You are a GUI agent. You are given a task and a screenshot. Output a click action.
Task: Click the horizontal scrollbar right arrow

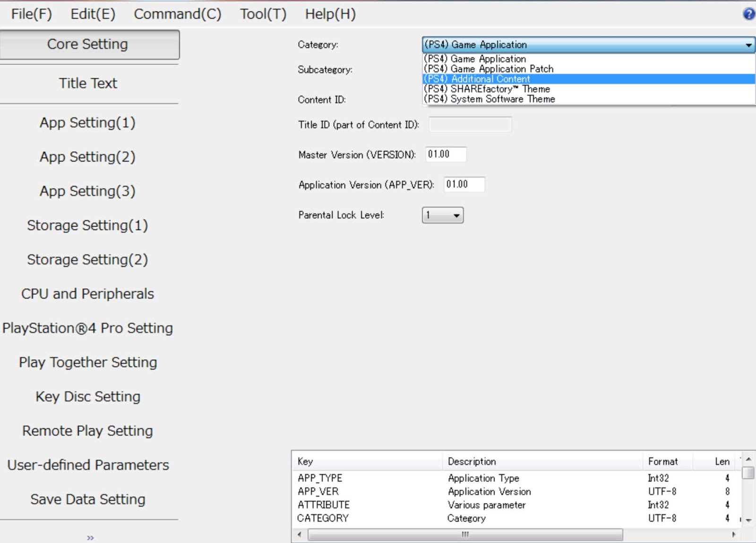tap(734, 534)
